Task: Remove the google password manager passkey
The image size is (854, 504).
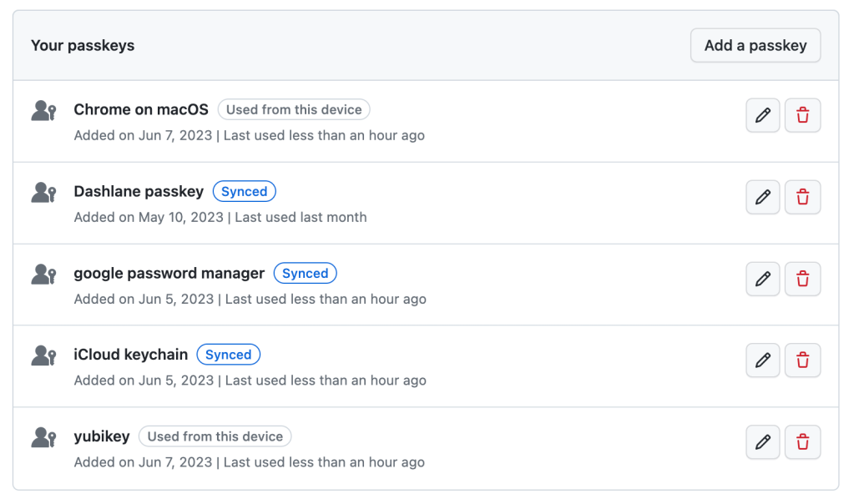Action: coord(802,279)
